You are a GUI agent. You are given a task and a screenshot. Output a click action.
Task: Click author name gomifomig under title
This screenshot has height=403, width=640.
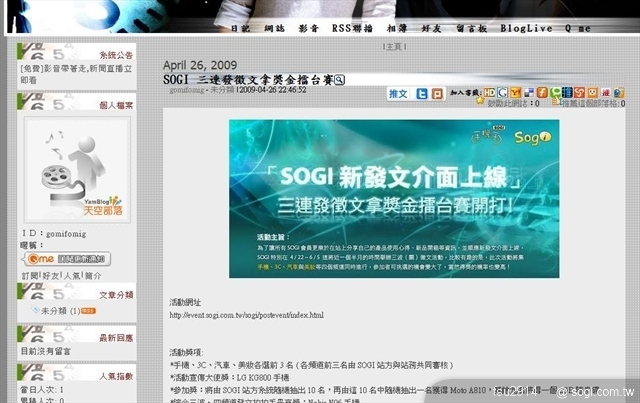click(187, 90)
